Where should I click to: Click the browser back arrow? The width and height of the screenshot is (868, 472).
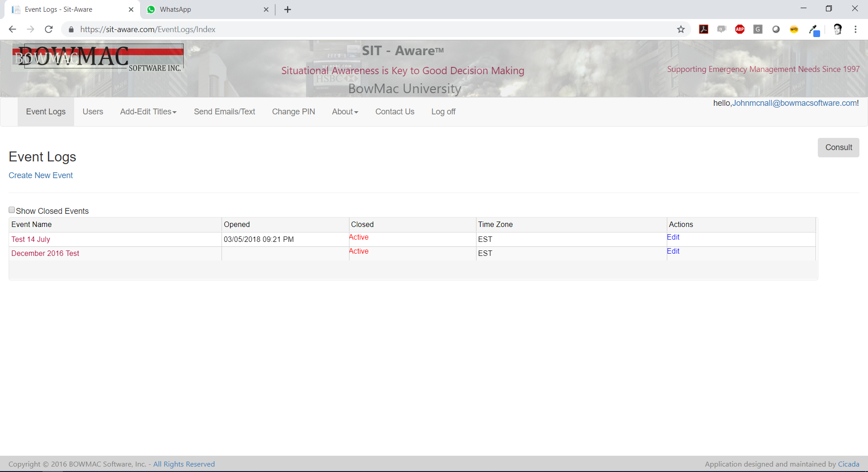pos(12,29)
